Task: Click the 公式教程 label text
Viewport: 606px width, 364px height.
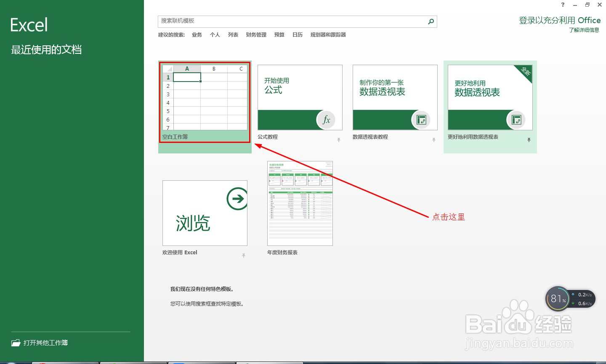Action: (x=268, y=137)
